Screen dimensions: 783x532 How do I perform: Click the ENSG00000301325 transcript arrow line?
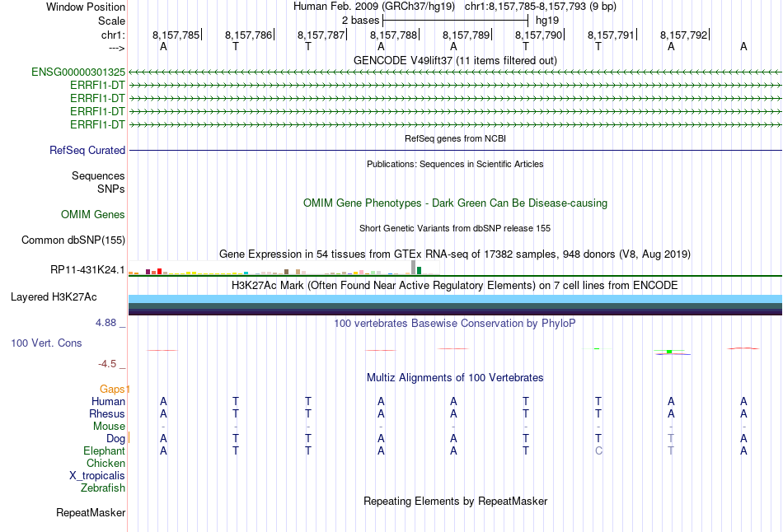[455, 72]
